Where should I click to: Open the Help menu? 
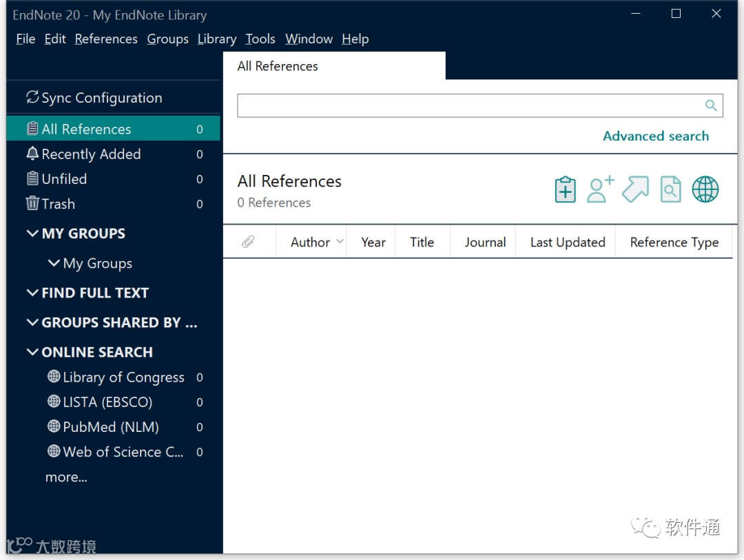click(x=355, y=39)
